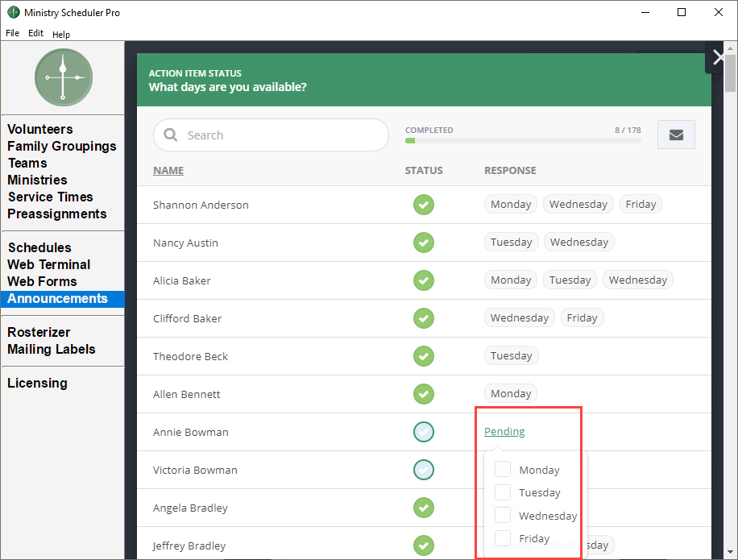
Task: Click Shannon Anderson's Monday response tag
Action: (511, 204)
